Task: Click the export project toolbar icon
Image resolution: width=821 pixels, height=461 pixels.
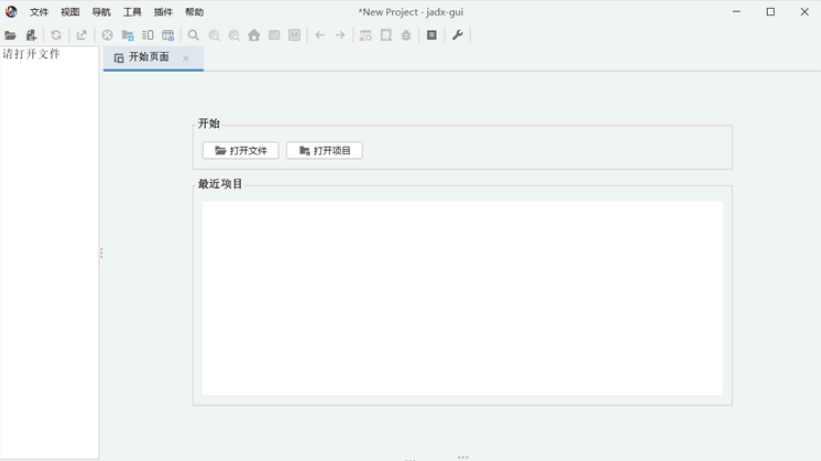Action: [82, 35]
